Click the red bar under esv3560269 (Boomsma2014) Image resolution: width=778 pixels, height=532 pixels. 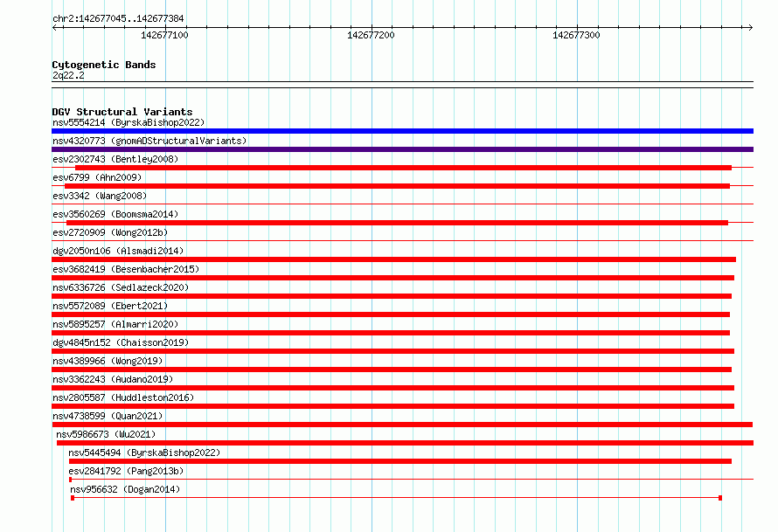[397, 223]
